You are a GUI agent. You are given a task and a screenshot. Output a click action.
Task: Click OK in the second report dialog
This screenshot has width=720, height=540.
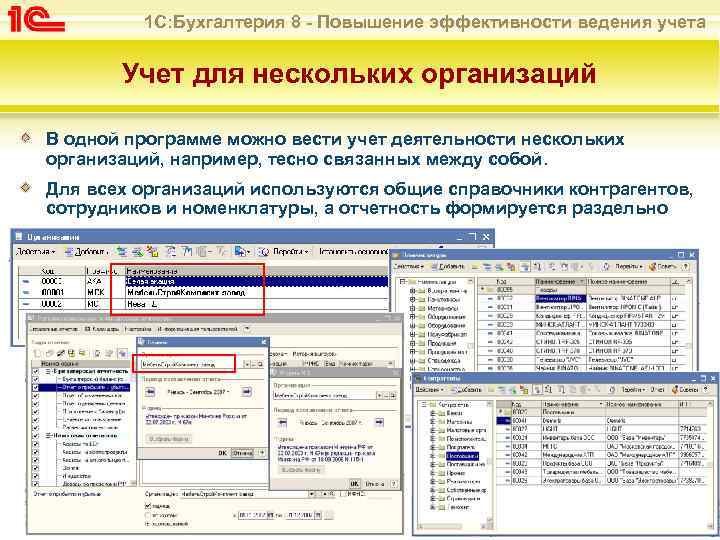click(x=354, y=484)
